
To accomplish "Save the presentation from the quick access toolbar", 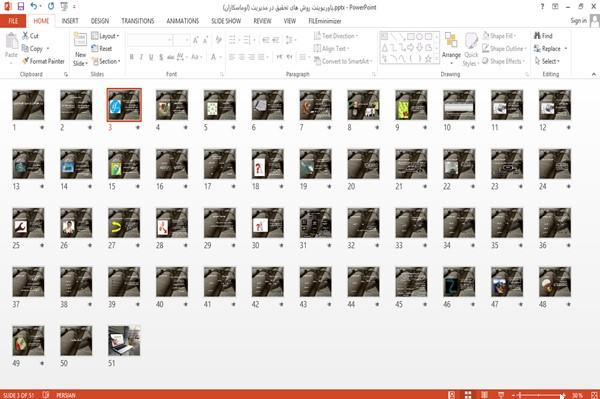I will tap(21, 7).
